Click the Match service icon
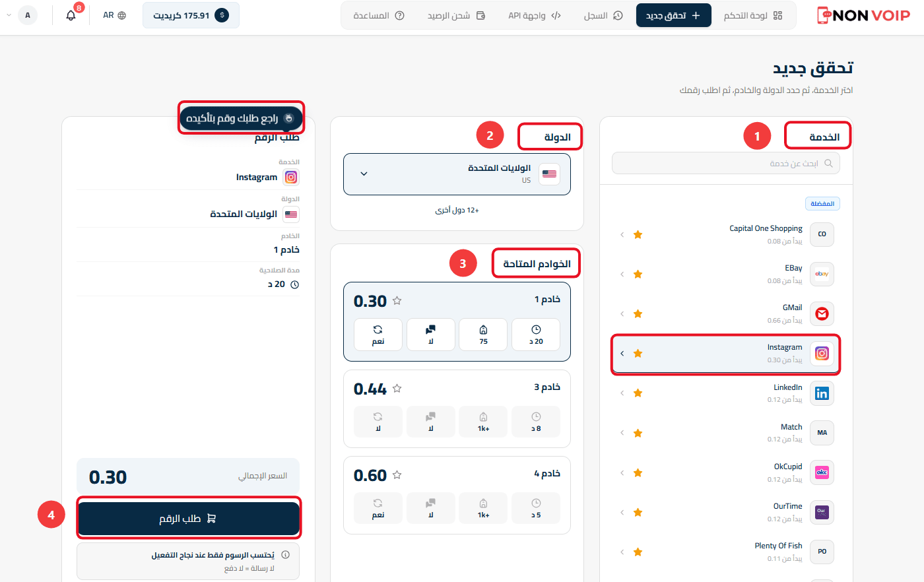The height and width of the screenshot is (582, 924). tap(822, 433)
